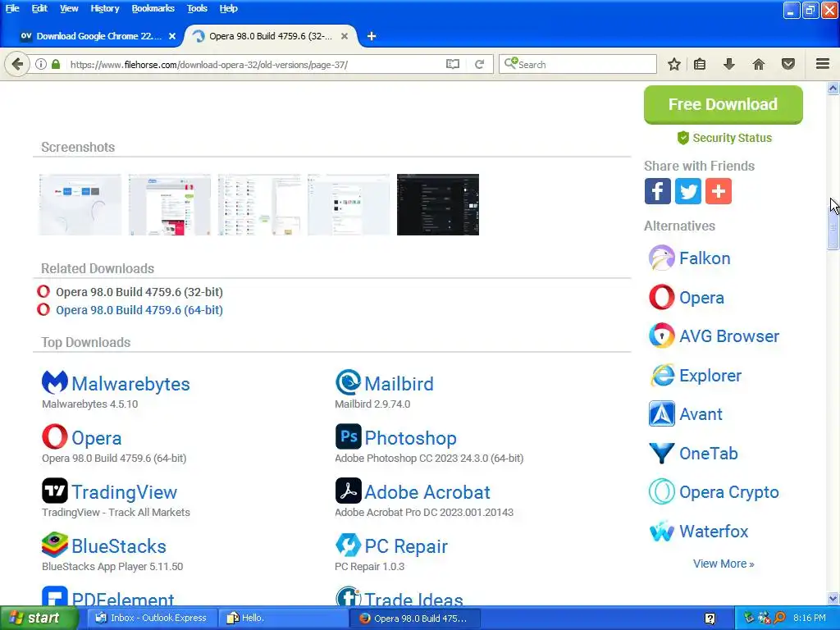Screen dimensions: 840x630
Task: Switch to Inbox - Outlook Express taskbar item
Action: click(153, 618)
